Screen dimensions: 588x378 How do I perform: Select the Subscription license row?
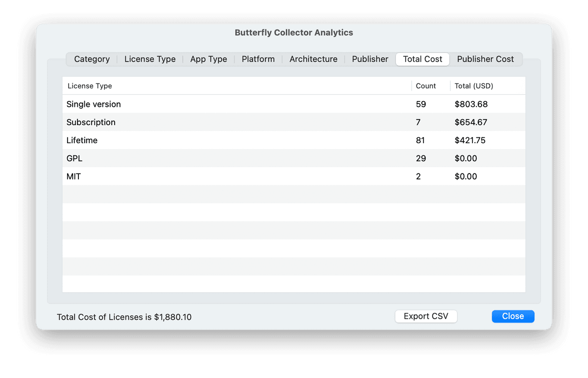click(91, 123)
